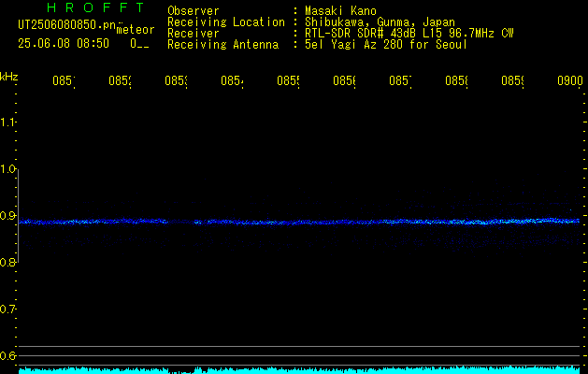
Task: Click the 0856 time axis marker
Action: pyautogui.click(x=344, y=81)
